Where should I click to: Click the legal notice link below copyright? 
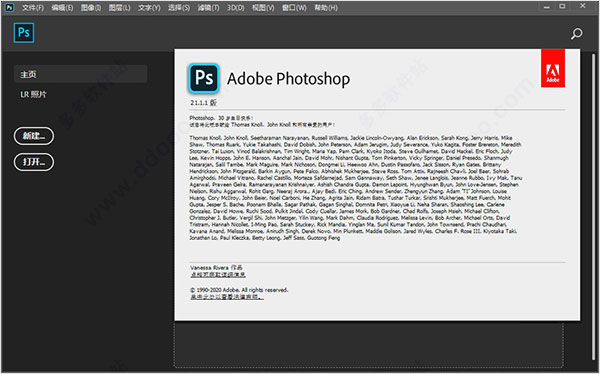coord(227,297)
